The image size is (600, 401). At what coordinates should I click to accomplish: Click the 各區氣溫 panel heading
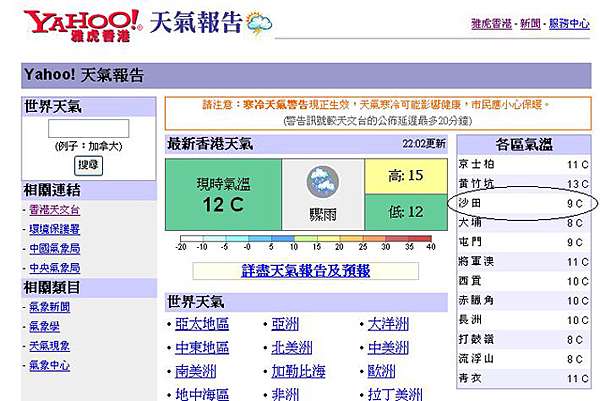524,145
